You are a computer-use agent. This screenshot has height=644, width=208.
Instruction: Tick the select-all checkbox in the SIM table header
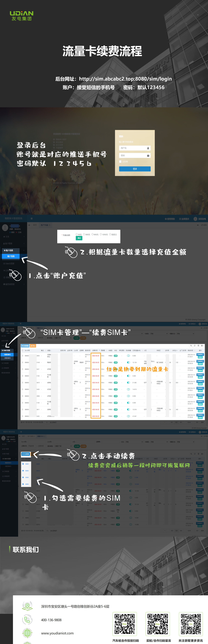click(22, 350)
